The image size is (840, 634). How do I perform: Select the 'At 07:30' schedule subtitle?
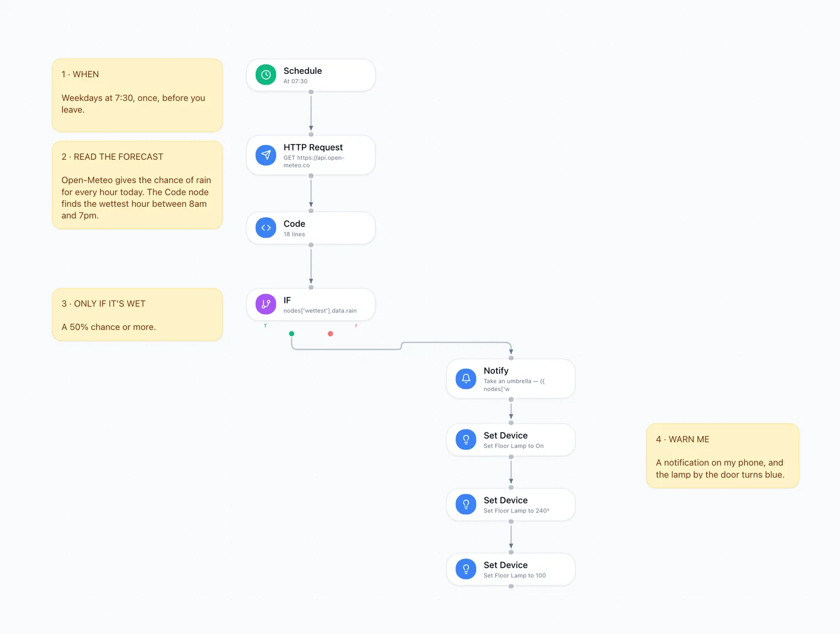[x=296, y=82]
